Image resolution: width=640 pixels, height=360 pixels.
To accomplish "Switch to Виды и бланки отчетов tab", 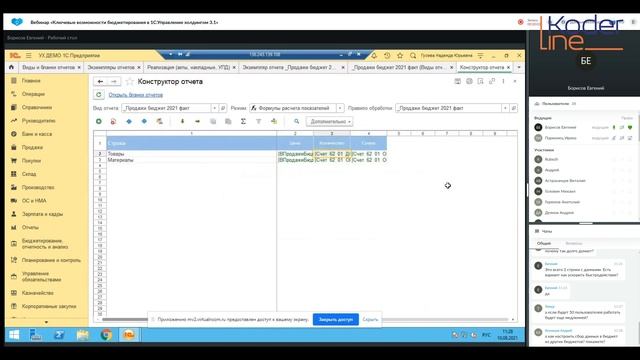I will click(x=48, y=67).
